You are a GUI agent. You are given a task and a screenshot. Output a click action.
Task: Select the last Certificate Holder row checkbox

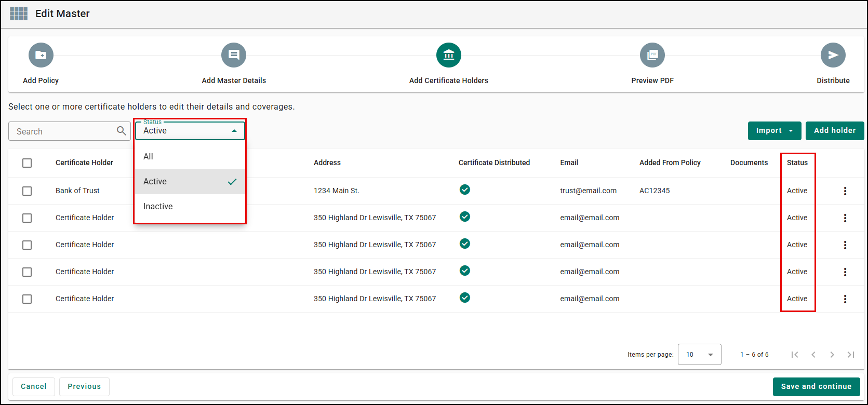coord(27,299)
